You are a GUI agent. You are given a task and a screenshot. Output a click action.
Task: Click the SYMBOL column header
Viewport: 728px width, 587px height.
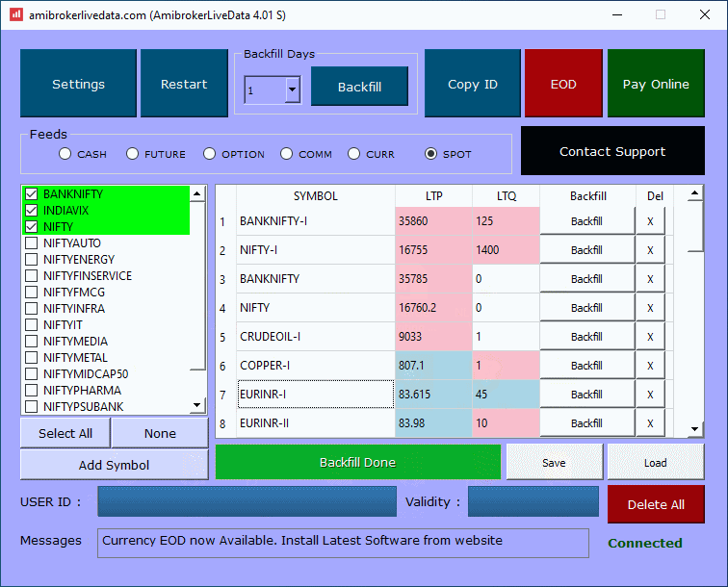[316, 195]
